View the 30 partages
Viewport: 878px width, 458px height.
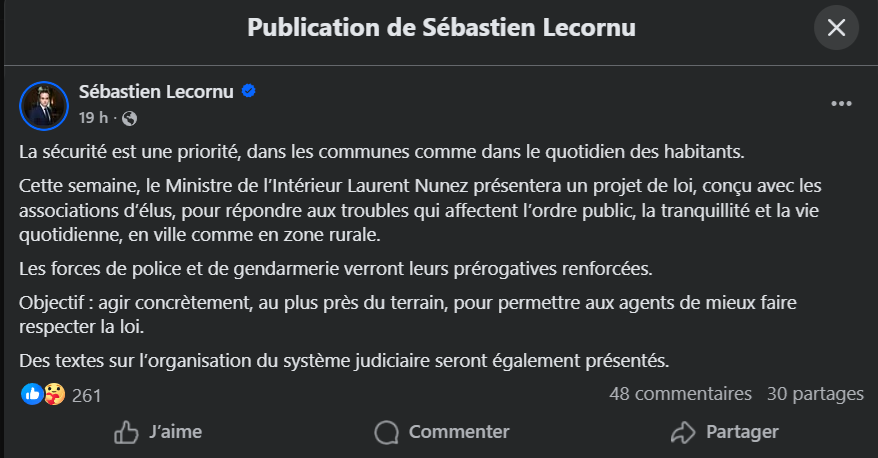click(x=814, y=394)
